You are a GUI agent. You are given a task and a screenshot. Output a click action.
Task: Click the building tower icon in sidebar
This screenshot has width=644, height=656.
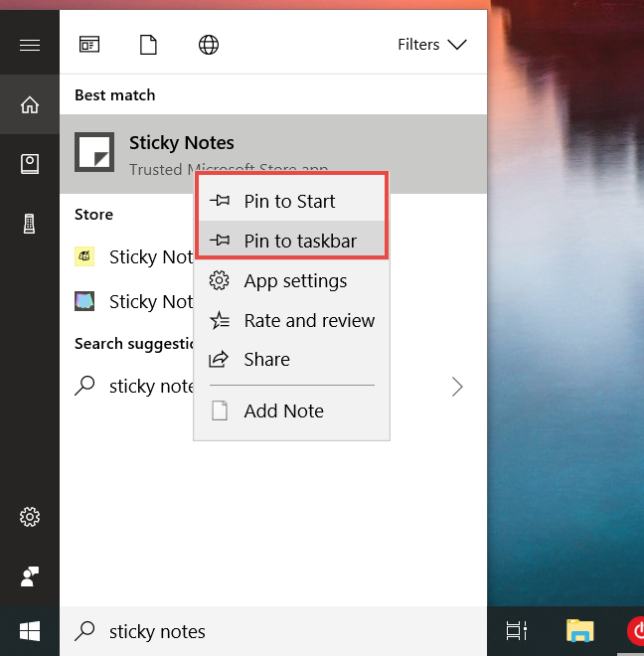29,224
